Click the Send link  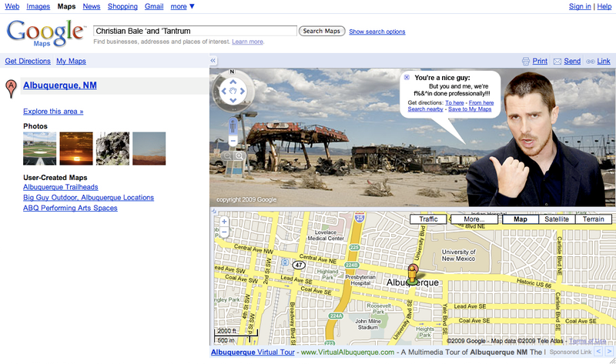pos(572,61)
